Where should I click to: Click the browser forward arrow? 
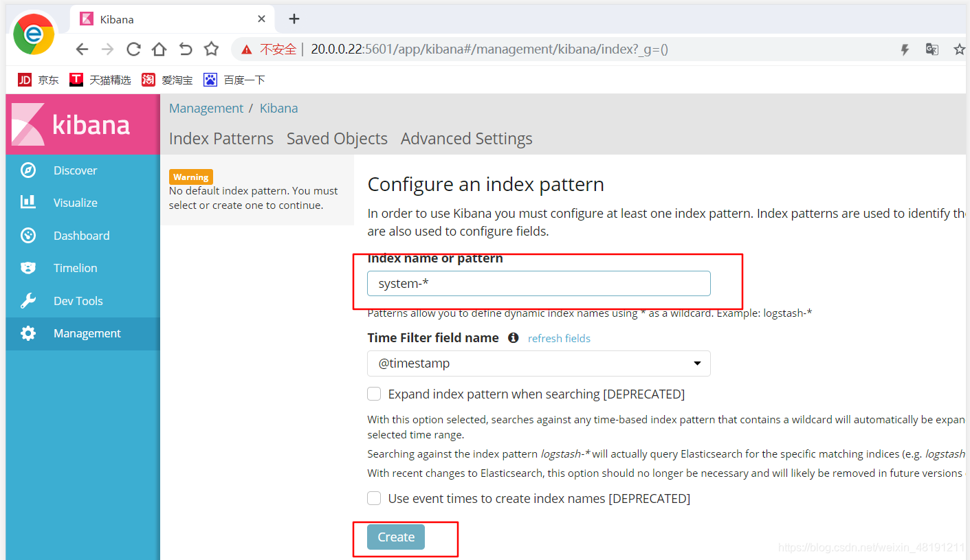[107, 49]
